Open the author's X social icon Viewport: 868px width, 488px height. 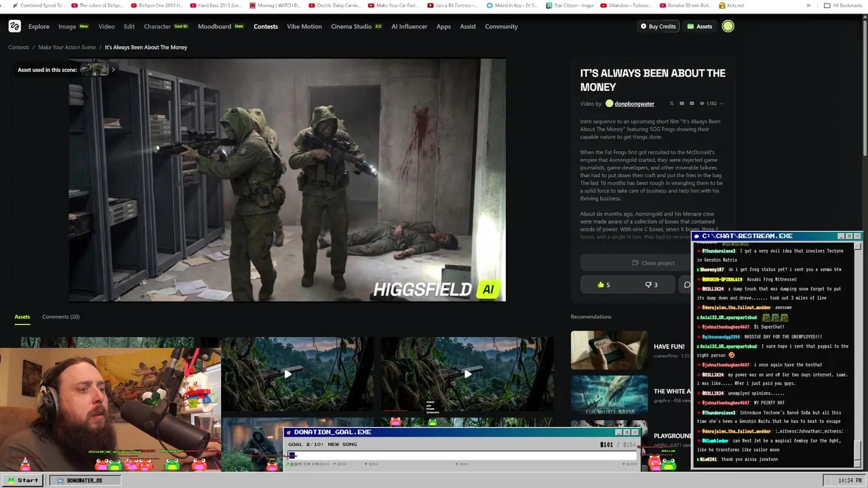(671, 104)
